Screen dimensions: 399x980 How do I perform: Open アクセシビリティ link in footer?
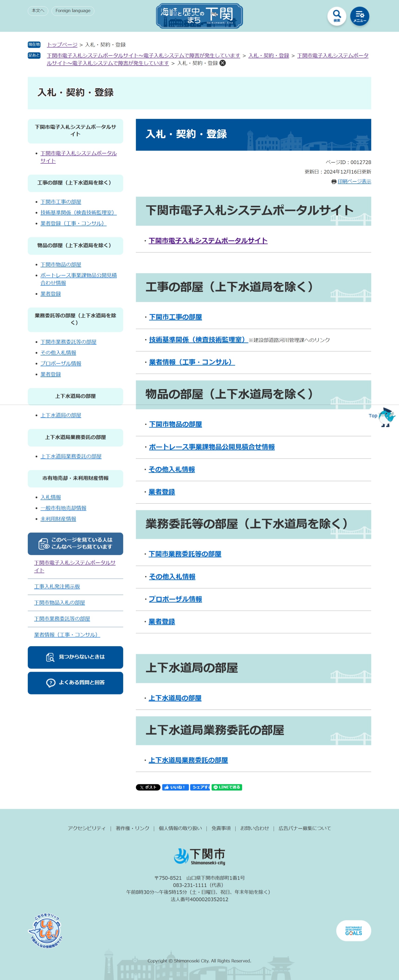(86, 828)
